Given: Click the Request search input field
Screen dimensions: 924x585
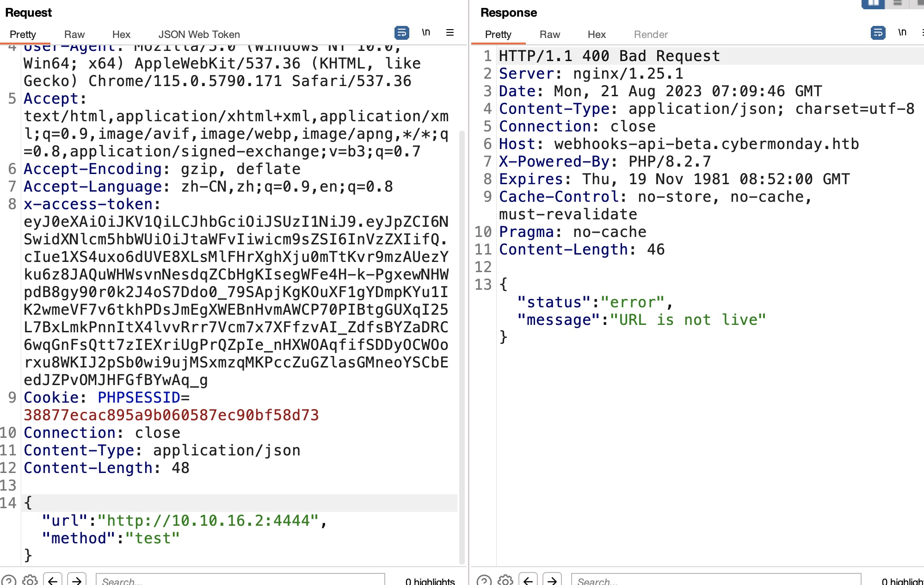Looking at the screenshot, I should [240, 580].
